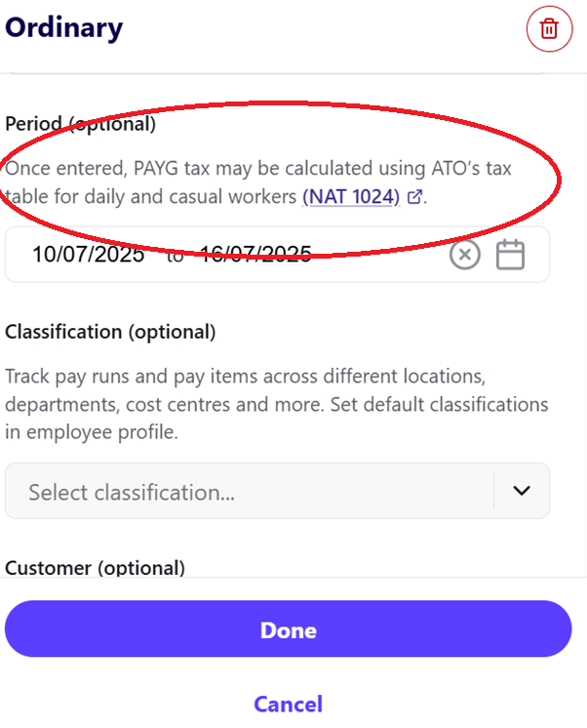Select the start date 10/07/2025
Image resolution: width=587 pixels, height=728 pixels.
[88, 255]
